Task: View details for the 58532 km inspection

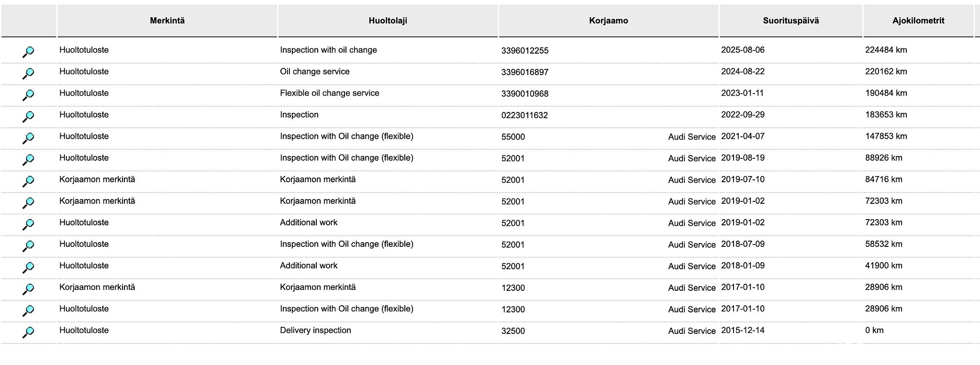Action: 28,245
